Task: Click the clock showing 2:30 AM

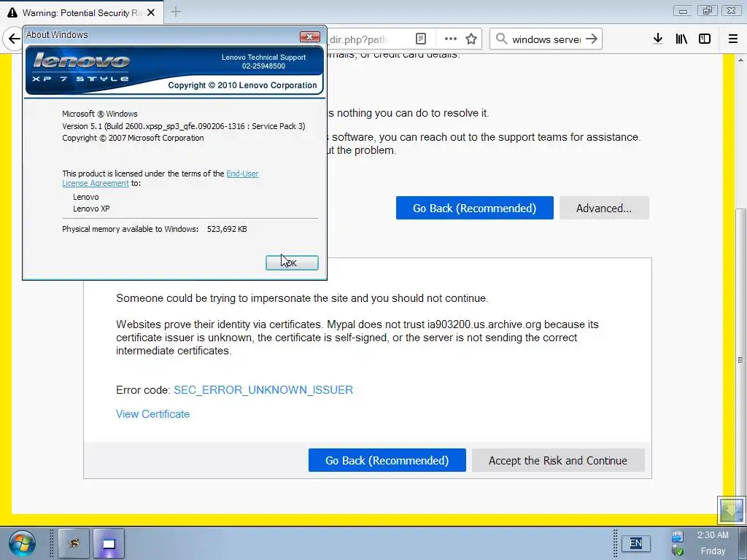Action: (x=713, y=535)
